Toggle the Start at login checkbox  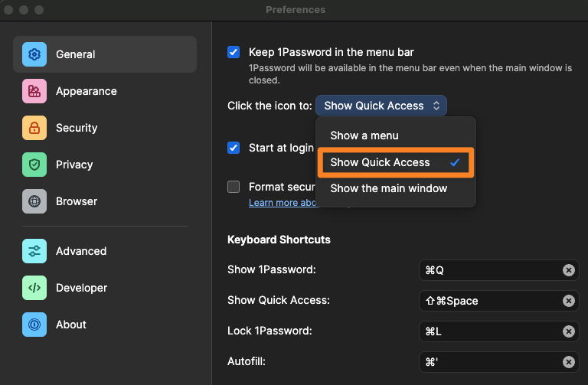coord(234,148)
